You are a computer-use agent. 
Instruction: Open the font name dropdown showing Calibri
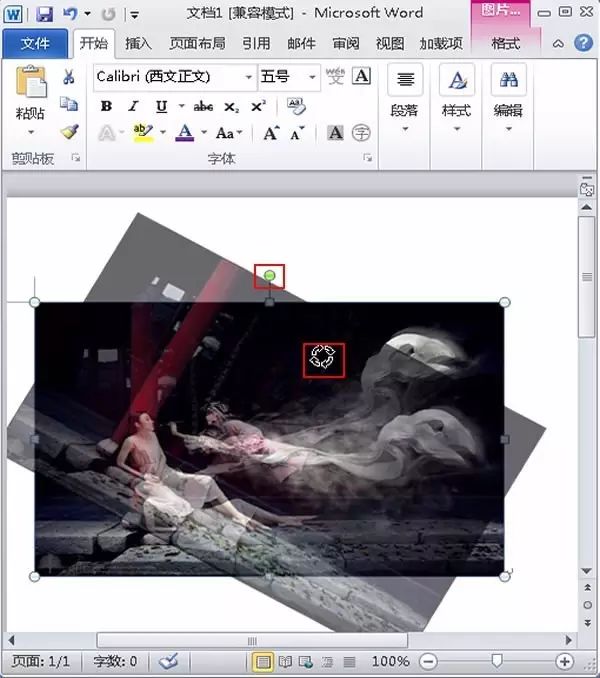point(249,77)
